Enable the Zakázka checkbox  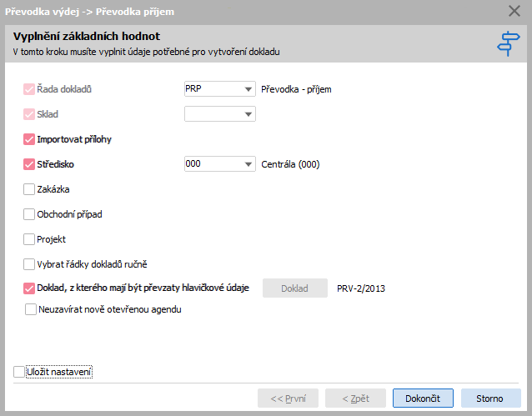click(x=29, y=189)
